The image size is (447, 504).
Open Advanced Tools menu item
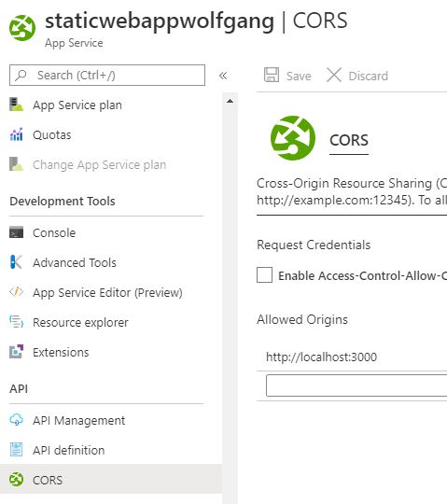pyautogui.click(x=75, y=263)
